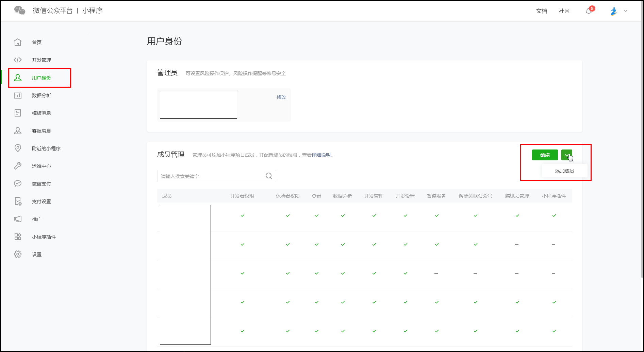Open the 设置 gear icon

point(18,254)
